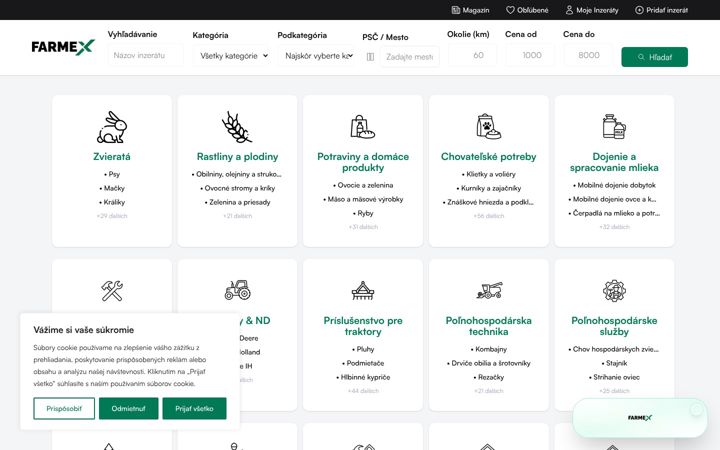Image resolution: width=720 pixels, height=450 pixels.
Task: Open the Rastliny a plodiny heading
Action: (x=237, y=157)
